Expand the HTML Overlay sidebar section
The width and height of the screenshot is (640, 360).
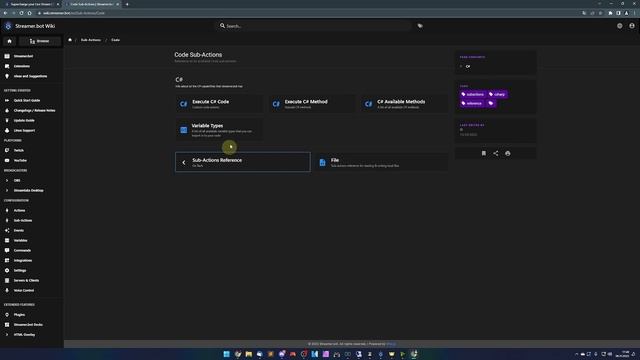[31, 335]
